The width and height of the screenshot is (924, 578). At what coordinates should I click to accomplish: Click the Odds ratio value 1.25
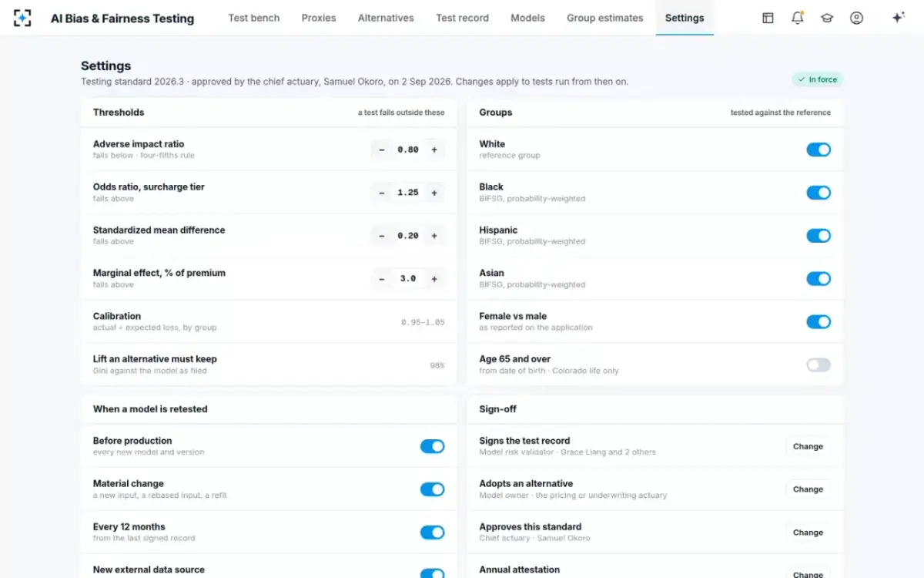[x=408, y=193]
